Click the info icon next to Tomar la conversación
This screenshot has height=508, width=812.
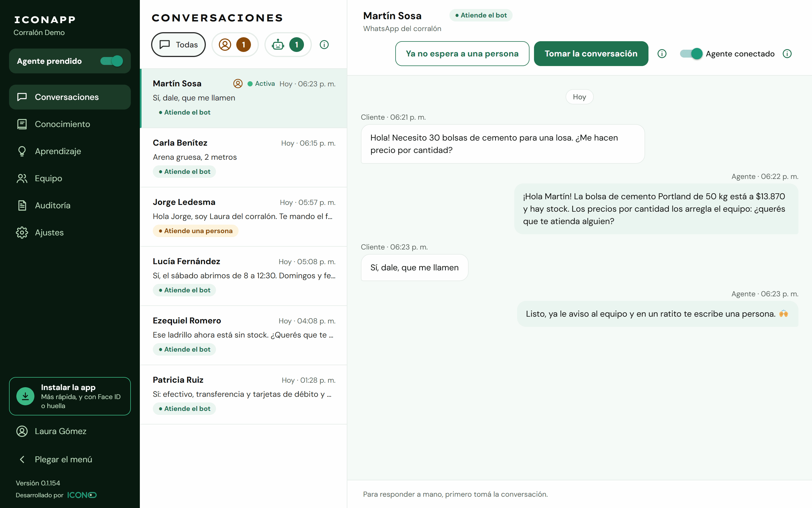click(662, 54)
